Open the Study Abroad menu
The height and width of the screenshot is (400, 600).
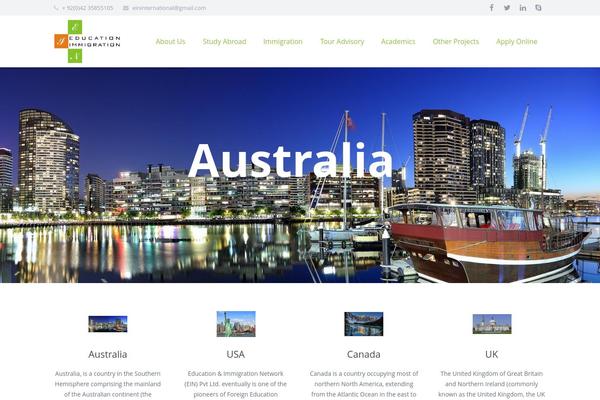(224, 41)
